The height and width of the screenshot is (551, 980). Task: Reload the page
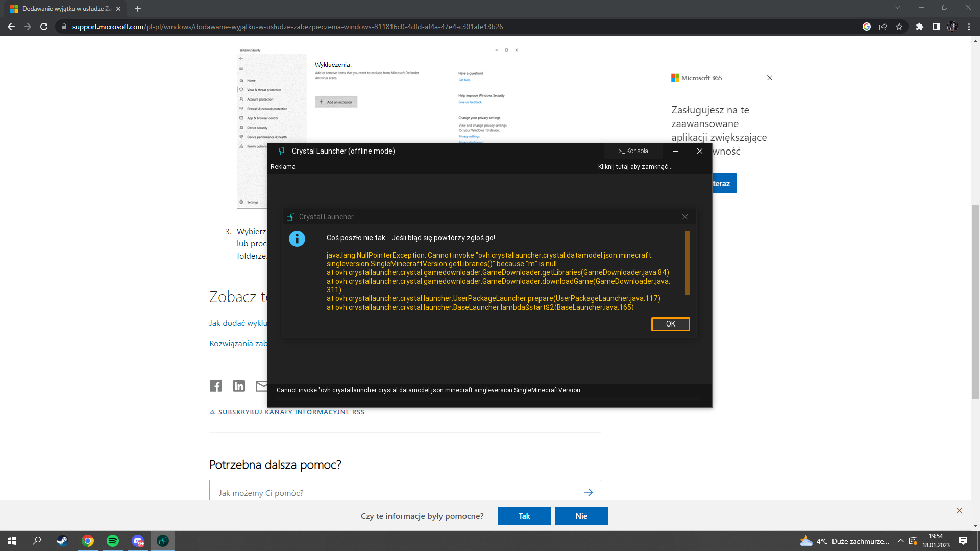(x=44, y=27)
